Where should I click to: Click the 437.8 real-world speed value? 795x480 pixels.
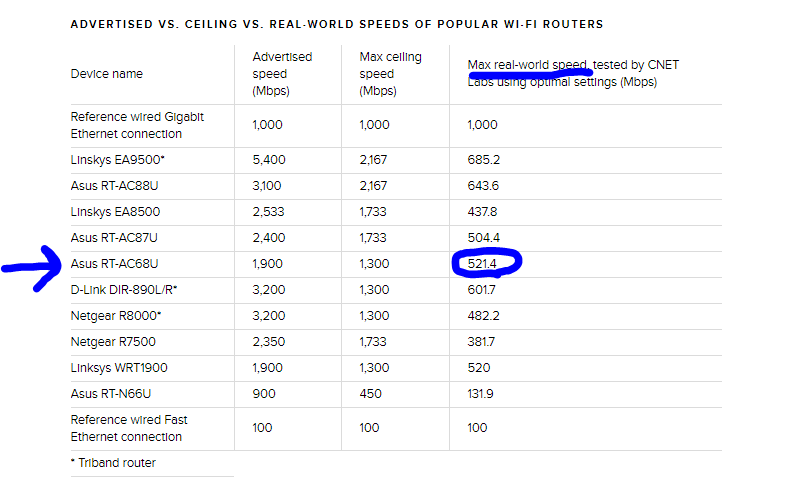[482, 212]
